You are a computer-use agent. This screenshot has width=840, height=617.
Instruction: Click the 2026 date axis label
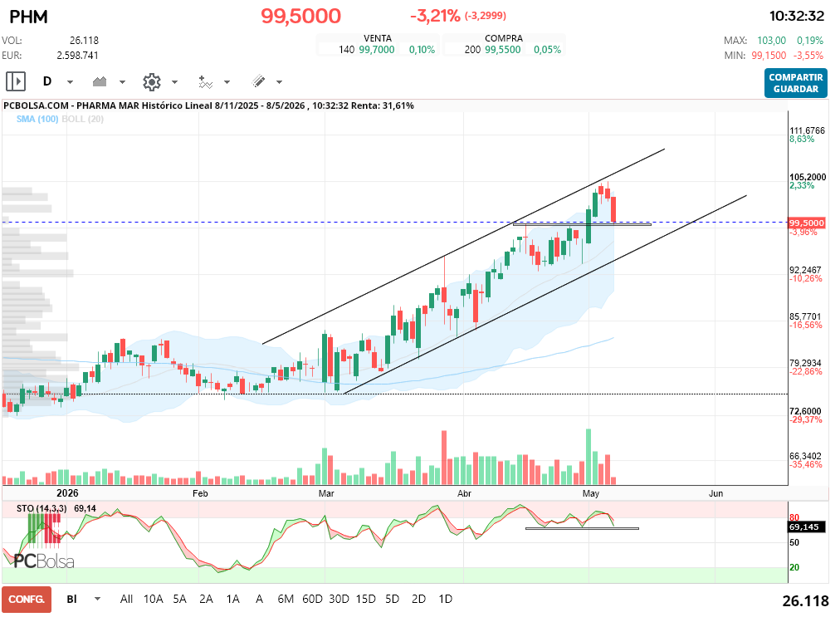(67, 493)
